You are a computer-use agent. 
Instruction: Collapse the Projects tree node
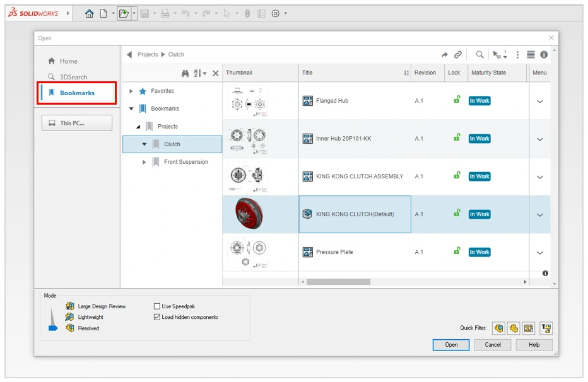point(138,127)
